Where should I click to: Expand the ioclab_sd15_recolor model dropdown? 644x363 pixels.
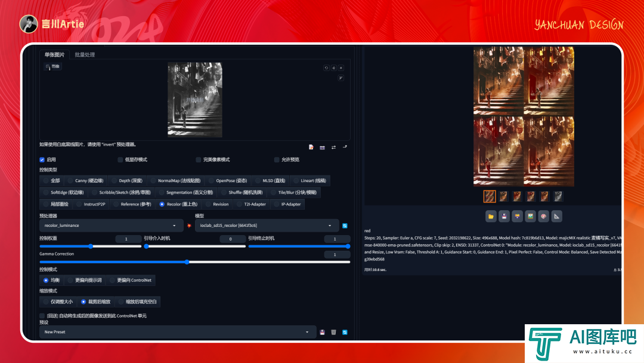[x=267, y=226]
